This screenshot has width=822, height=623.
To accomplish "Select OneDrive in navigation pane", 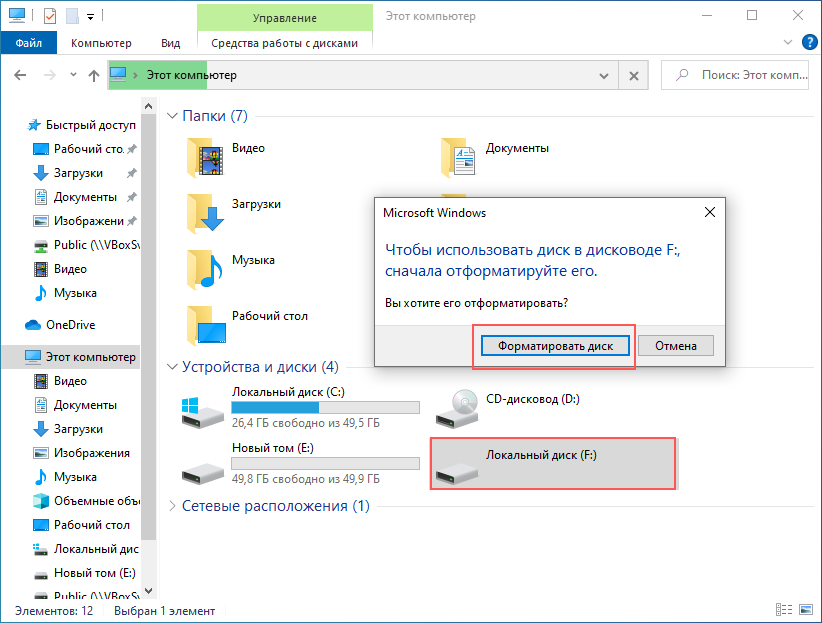I will [70, 325].
